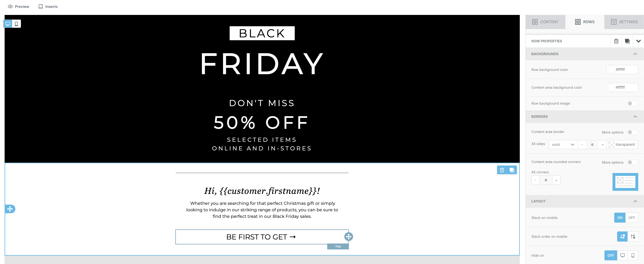Image resolution: width=644 pixels, height=264 pixels.
Task: Collapse the Backgrounds section
Action: pos(635,54)
